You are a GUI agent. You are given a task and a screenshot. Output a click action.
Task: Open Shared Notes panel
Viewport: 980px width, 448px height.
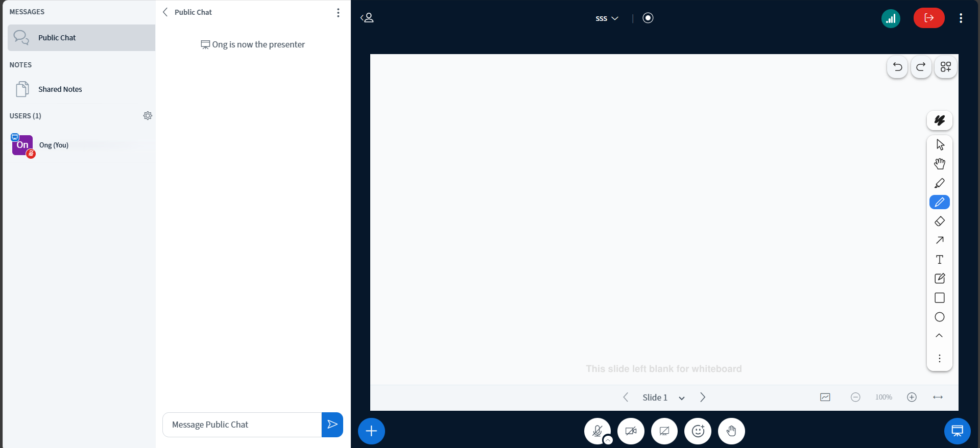tap(60, 89)
